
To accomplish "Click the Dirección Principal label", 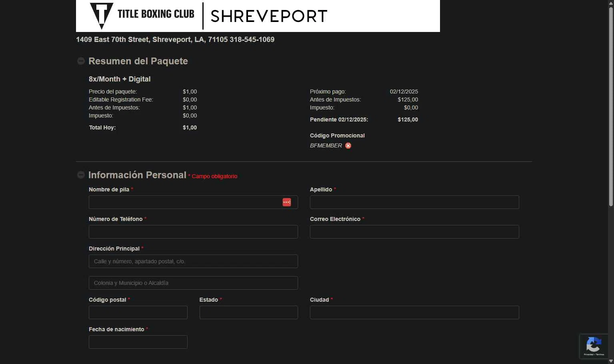I will coord(114,249).
